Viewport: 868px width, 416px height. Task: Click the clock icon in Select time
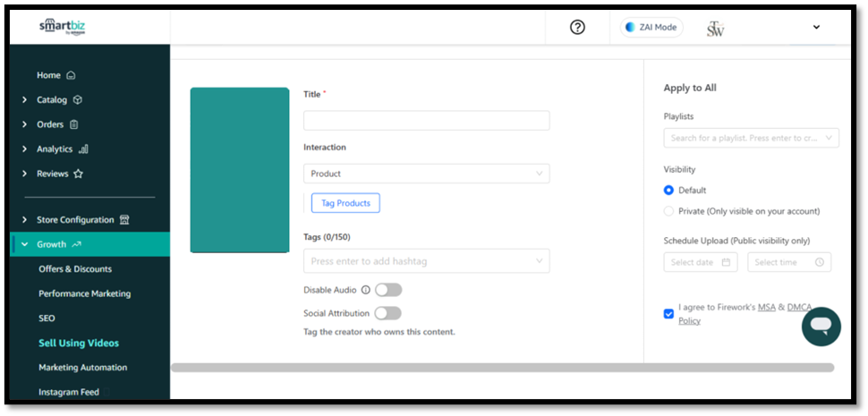pos(819,262)
